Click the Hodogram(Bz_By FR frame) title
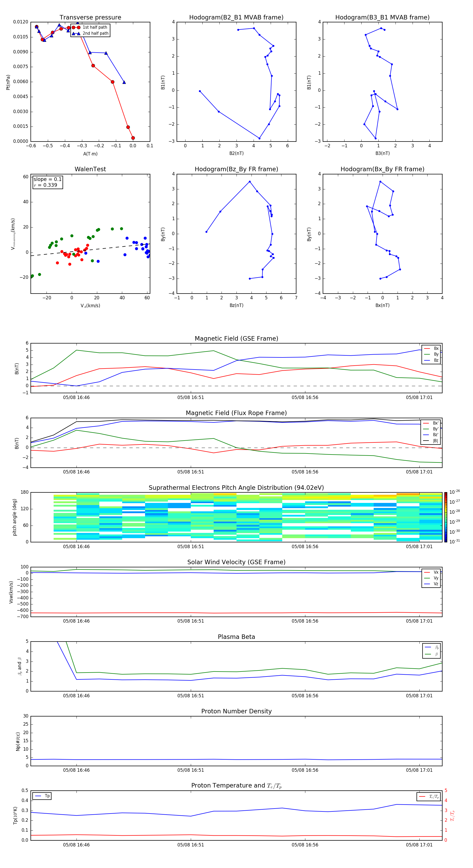This screenshot has height=868, width=473. click(236, 169)
